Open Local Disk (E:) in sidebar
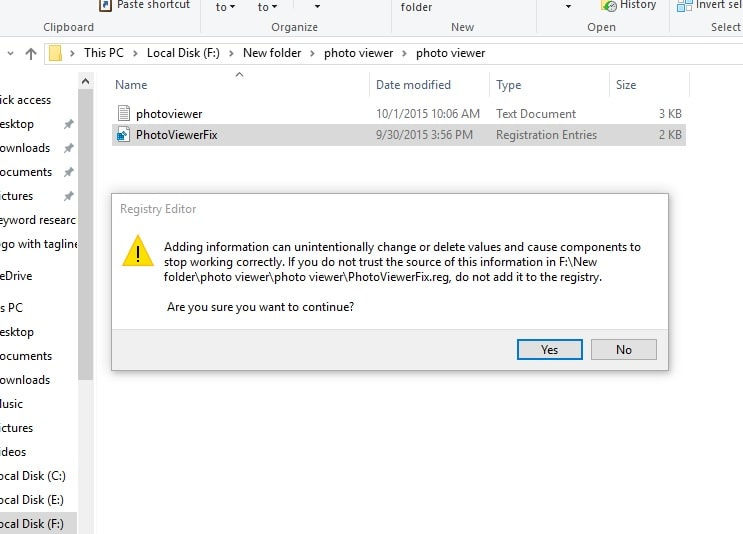The height and width of the screenshot is (534, 743). tap(32, 500)
